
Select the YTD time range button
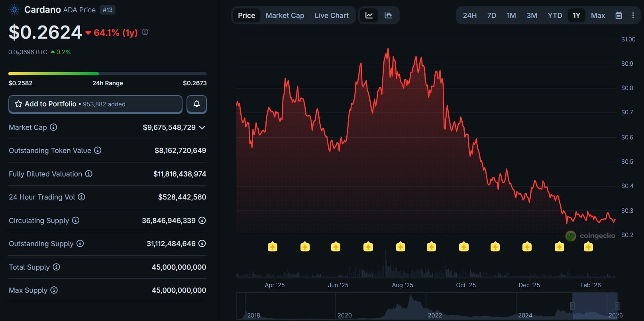pyautogui.click(x=555, y=16)
